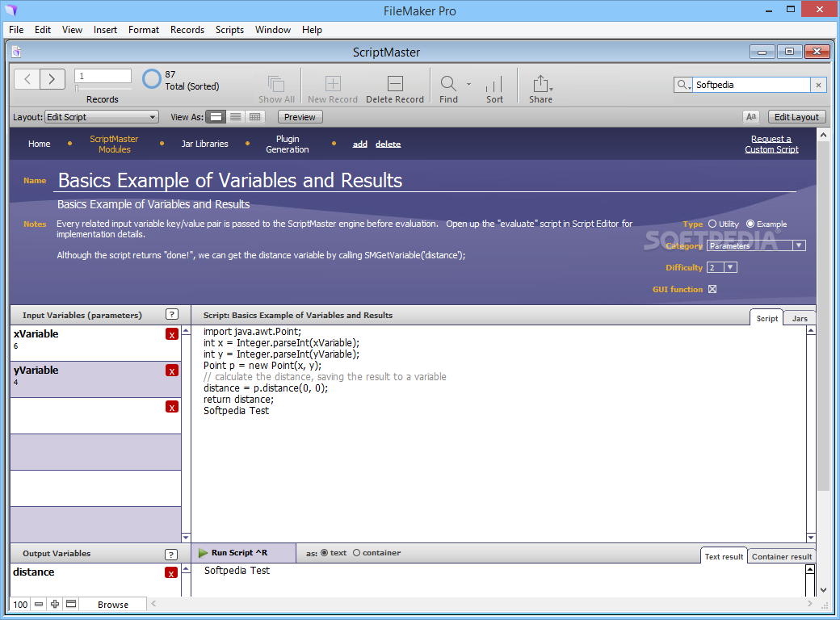Click red x on empty third variable row

[172, 408]
